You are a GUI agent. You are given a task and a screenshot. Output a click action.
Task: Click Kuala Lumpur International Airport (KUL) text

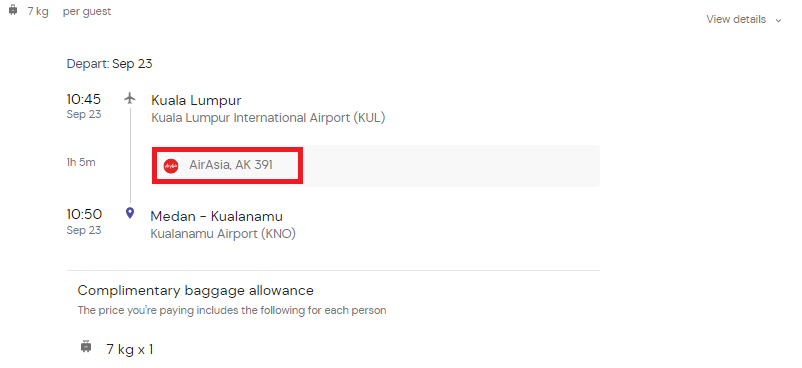pos(268,118)
